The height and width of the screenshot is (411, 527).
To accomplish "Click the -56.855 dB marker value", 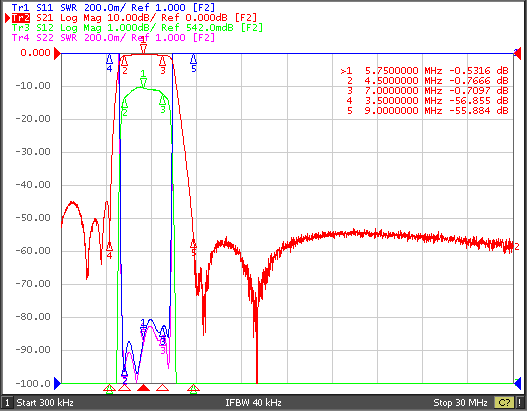I will click(478, 100).
